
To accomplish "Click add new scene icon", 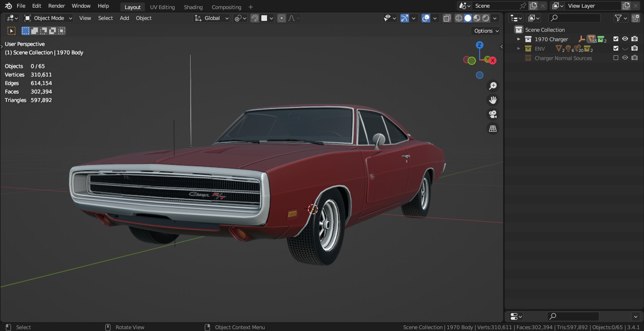I will (533, 6).
